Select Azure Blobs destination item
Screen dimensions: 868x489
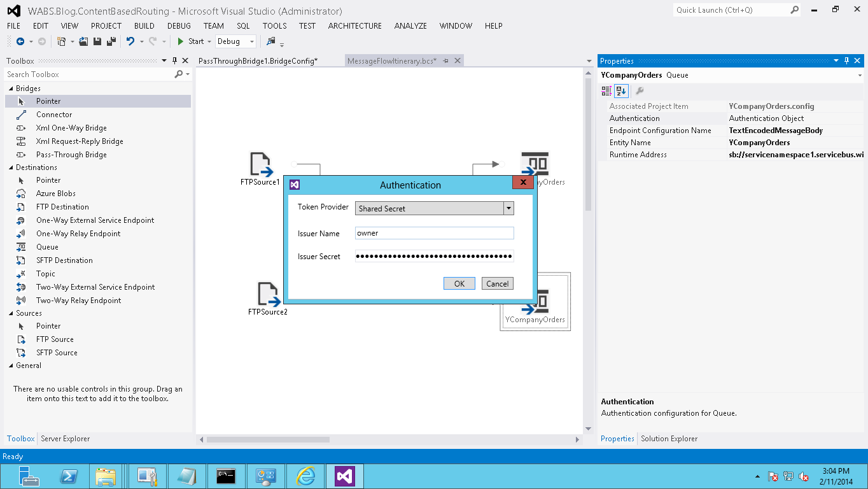(56, 194)
